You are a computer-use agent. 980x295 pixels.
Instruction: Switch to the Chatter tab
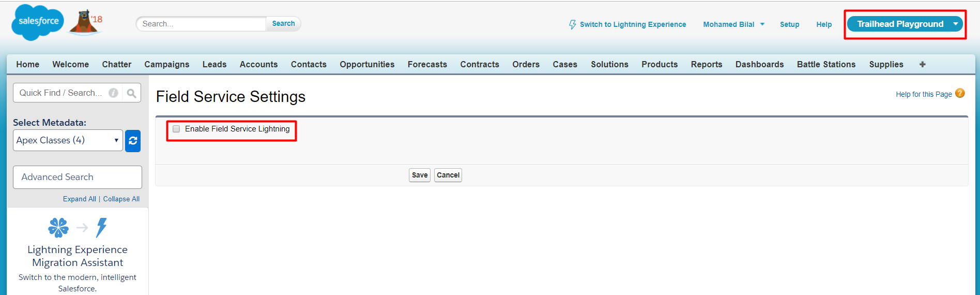[117, 64]
